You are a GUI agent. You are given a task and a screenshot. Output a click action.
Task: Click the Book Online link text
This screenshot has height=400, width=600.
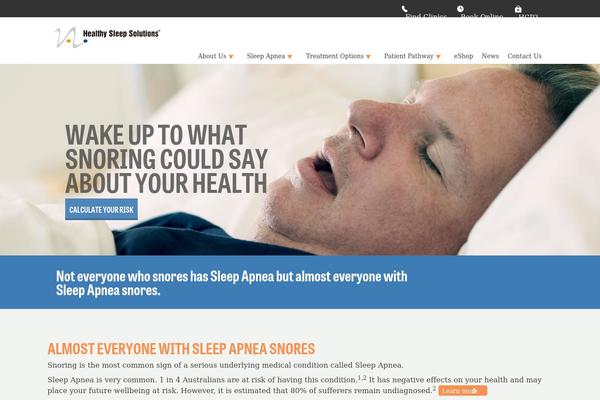(482, 16)
